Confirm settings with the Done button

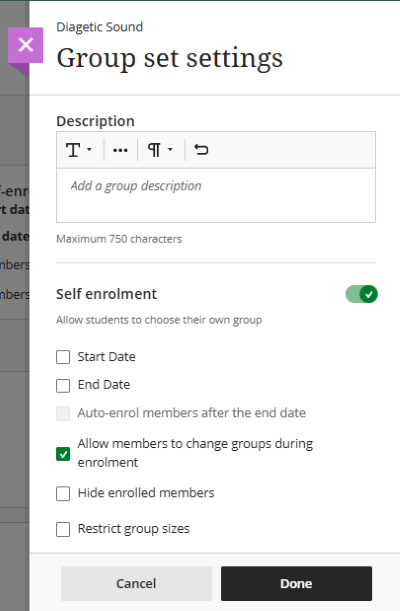point(296,583)
